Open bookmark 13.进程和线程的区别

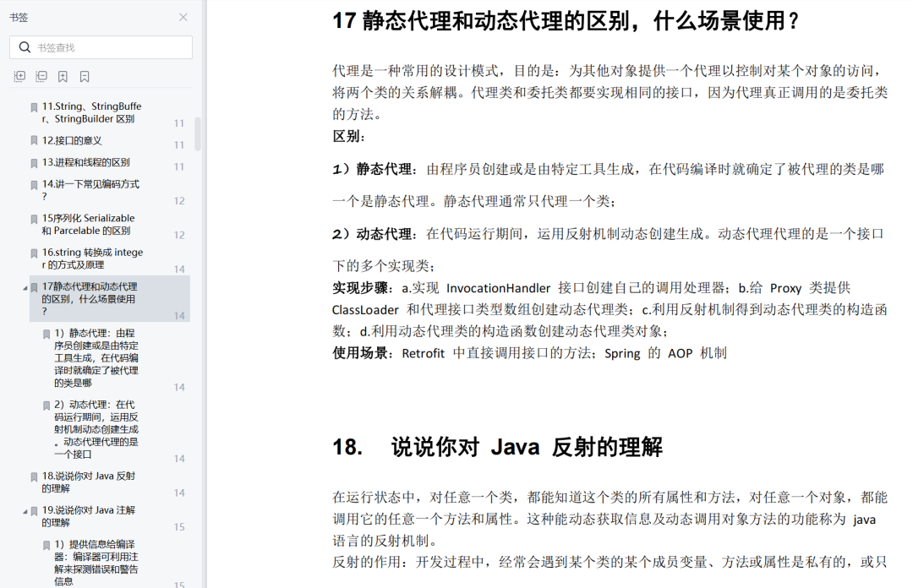(x=85, y=162)
